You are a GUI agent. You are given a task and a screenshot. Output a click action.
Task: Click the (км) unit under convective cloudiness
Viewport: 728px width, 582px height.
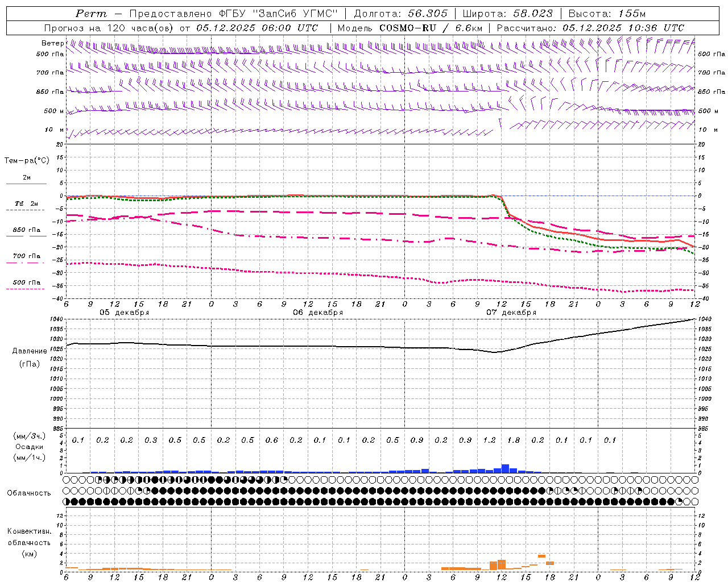point(29,554)
